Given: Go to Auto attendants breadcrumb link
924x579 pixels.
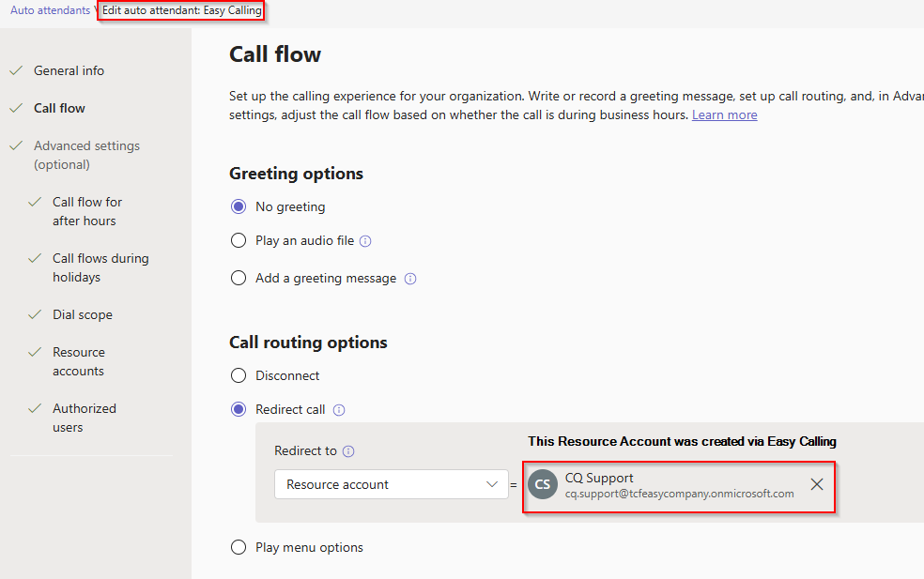Looking at the screenshot, I should click(x=51, y=10).
